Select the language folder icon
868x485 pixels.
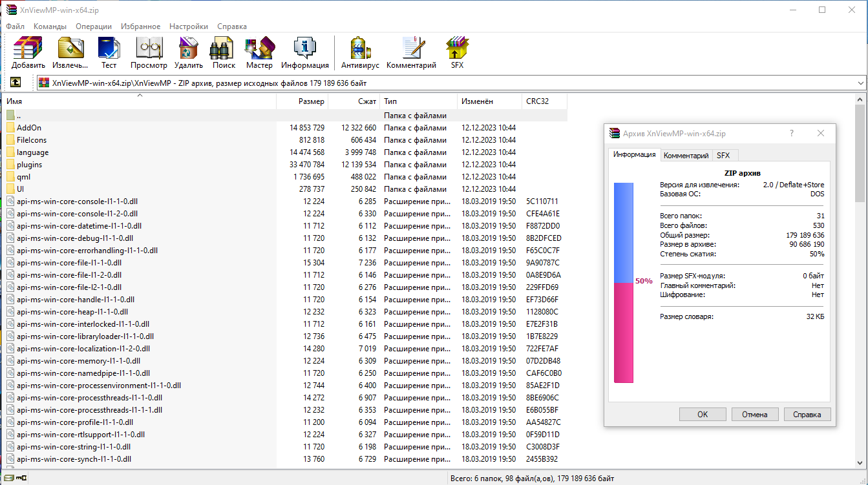click(x=10, y=152)
